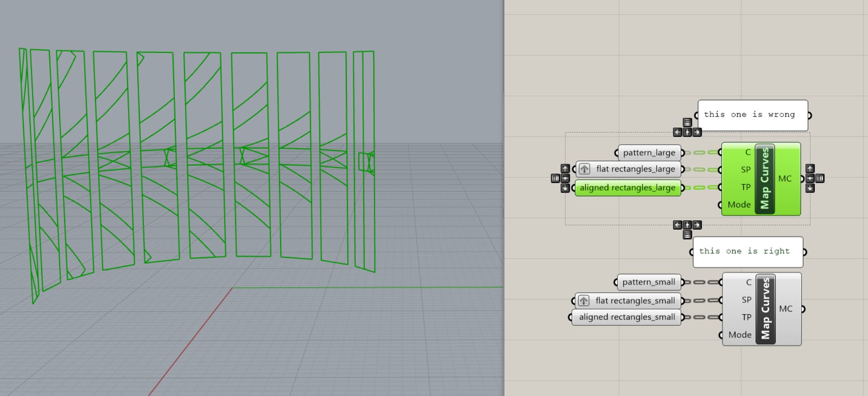Viewport: 868px width, 396px height.
Task: Click the TP input on grey Map Curves
Action: click(746, 317)
